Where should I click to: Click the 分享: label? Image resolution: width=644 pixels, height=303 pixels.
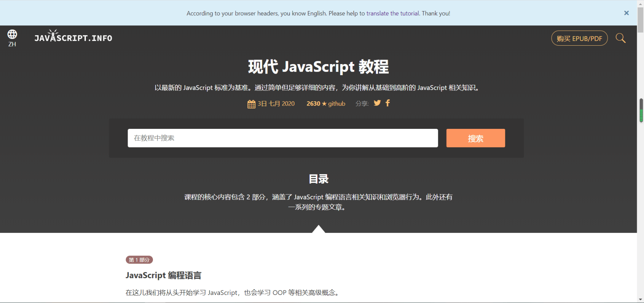click(362, 104)
